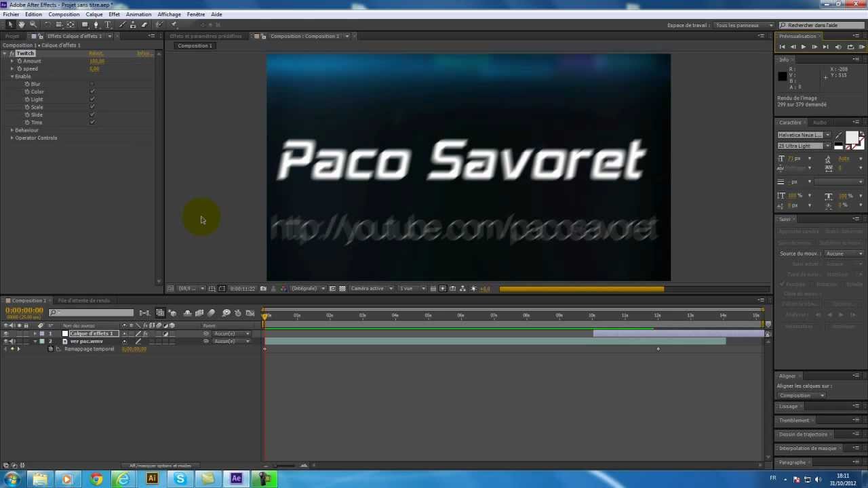The image size is (868, 488).
Task: Hide the Calque d'effets 1 layer
Action: 5,333
